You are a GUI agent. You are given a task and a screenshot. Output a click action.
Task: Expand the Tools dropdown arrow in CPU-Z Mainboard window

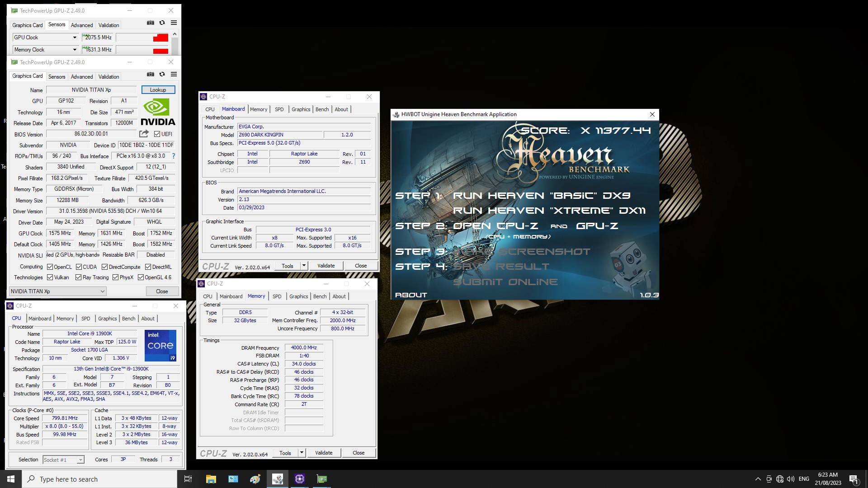304,266
